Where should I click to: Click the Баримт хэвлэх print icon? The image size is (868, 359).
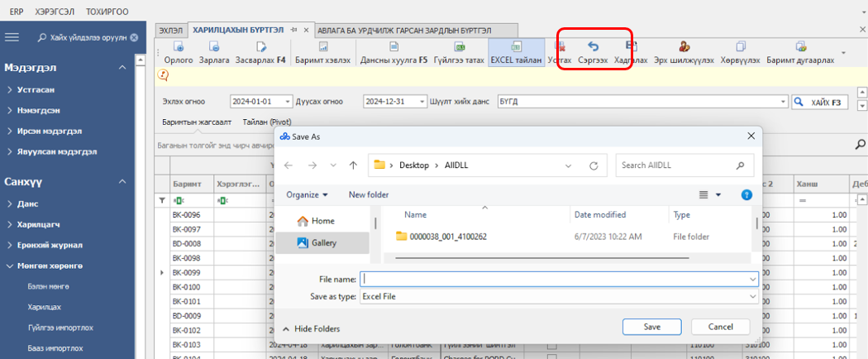[x=323, y=47]
